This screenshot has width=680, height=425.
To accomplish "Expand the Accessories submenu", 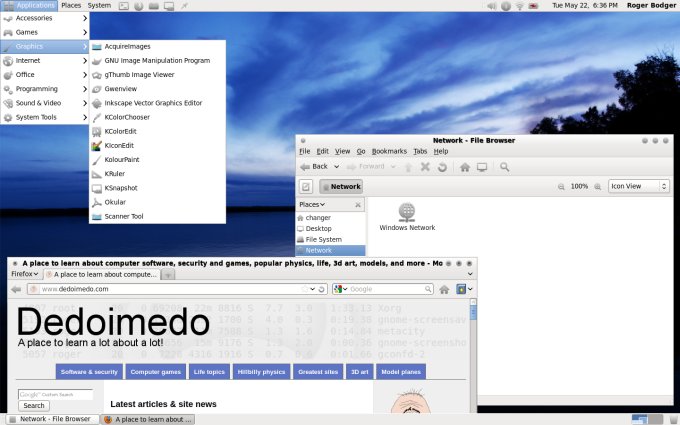I will tap(45, 18).
